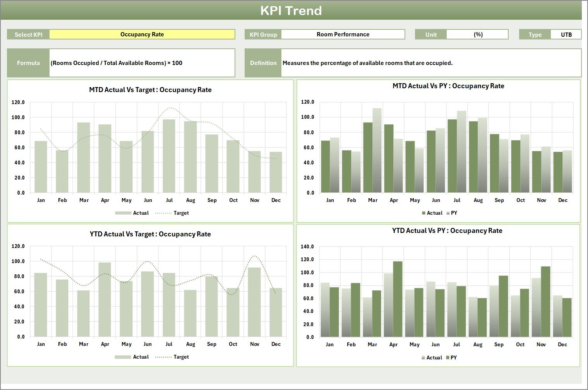Select the Actual legend in YTD Actual Vs PY chart

tap(434, 357)
